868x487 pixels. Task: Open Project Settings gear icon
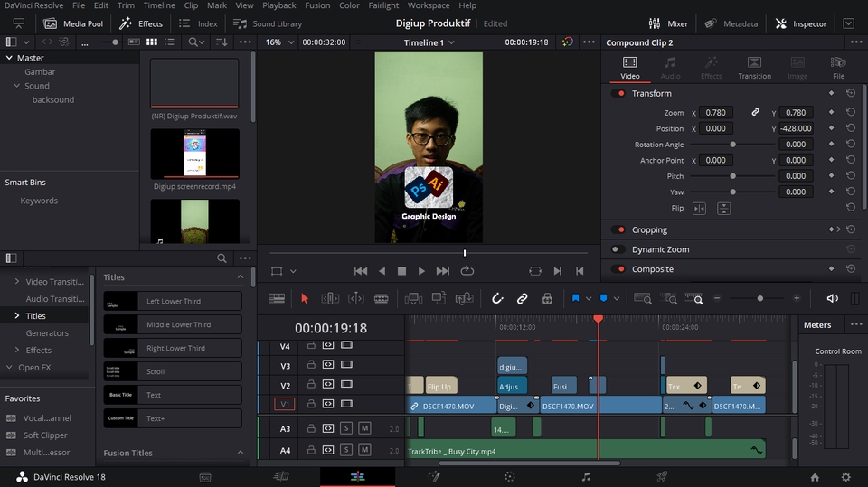coord(846,477)
